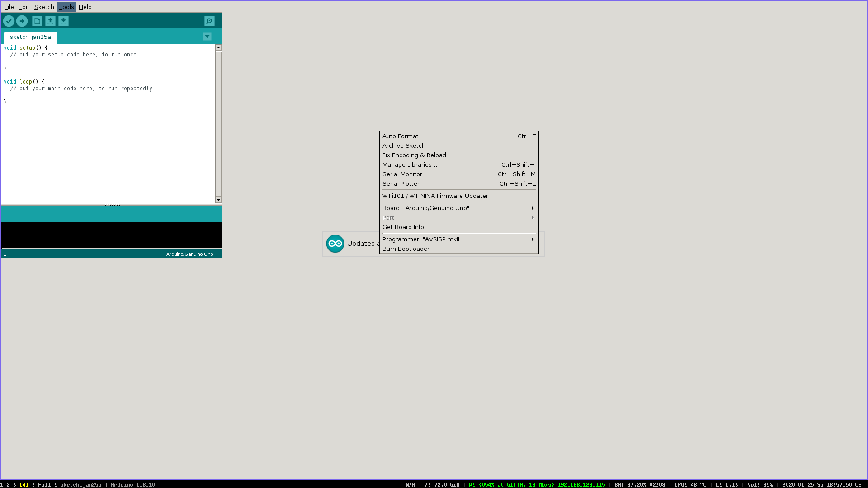Switch to workspace 2 in the bar
Viewport: 868px width, 488px height.
click(8, 484)
